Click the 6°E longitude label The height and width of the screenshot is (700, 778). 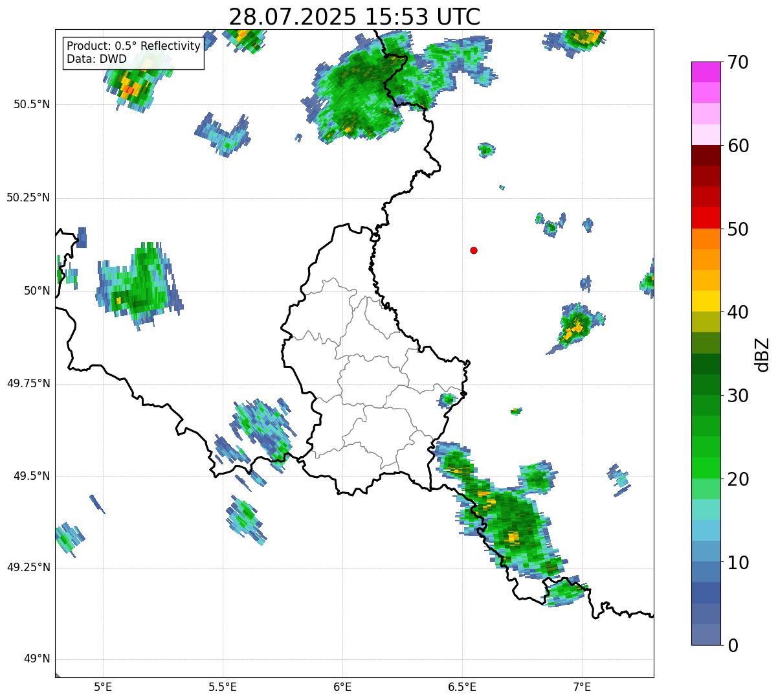pyautogui.click(x=342, y=686)
